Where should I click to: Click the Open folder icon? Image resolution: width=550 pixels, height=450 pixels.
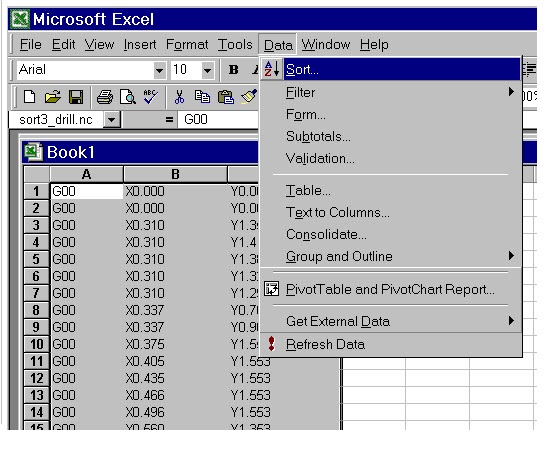(x=53, y=96)
